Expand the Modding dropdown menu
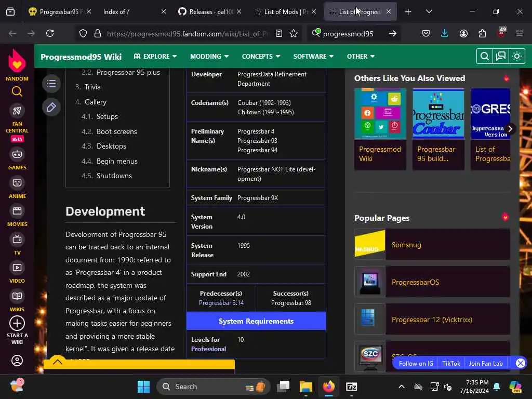532x399 pixels. [209, 56]
